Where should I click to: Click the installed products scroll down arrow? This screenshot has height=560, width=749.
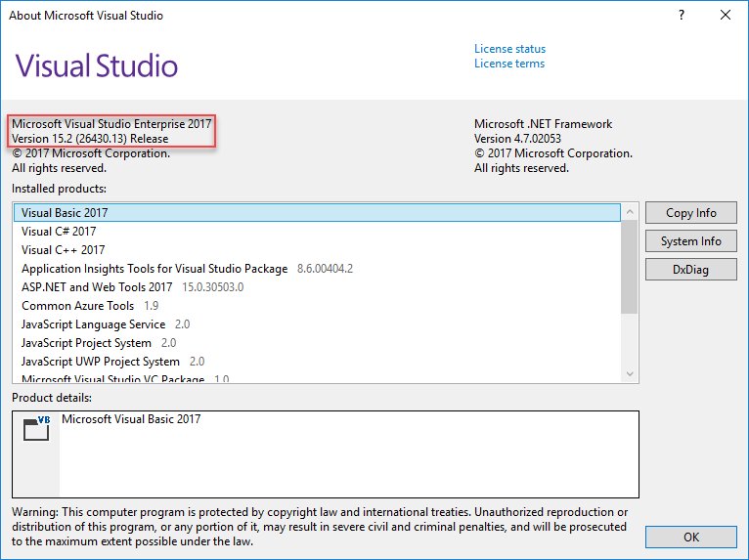click(x=630, y=373)
